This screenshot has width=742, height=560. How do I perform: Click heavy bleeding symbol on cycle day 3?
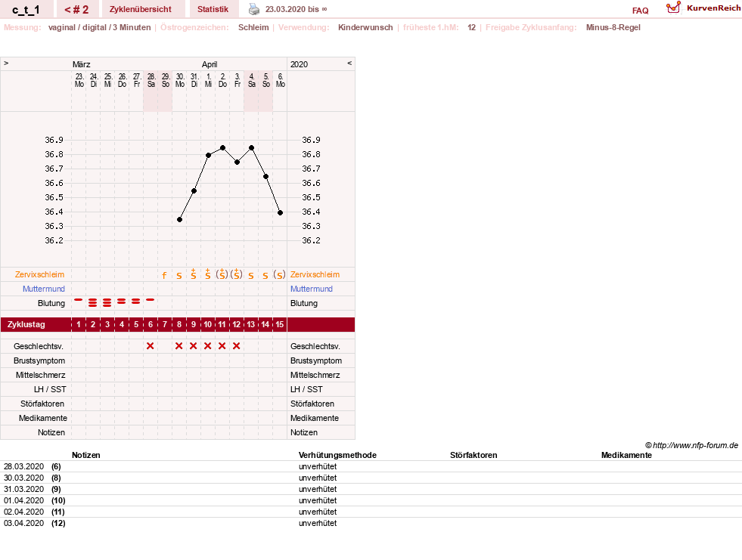107,303
